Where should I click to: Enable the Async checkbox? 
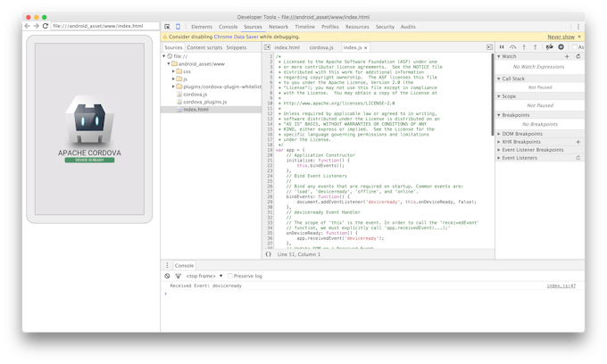point(575,47)
